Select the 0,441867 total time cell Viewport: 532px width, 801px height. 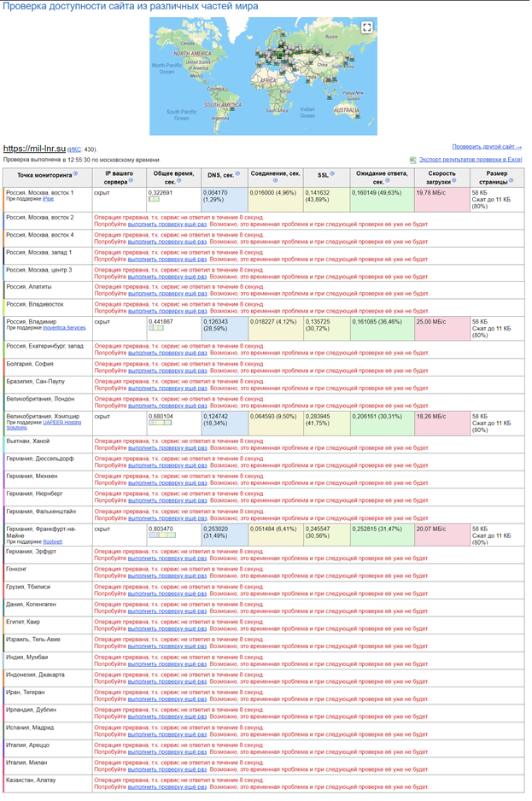tap(173, 329)
